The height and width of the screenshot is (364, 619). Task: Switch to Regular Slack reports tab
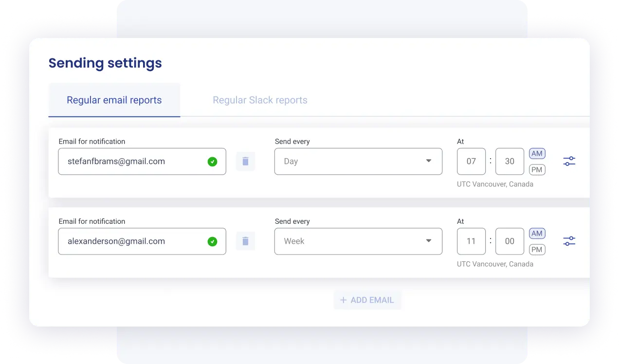pyautogui.click(x=260, y=100)
